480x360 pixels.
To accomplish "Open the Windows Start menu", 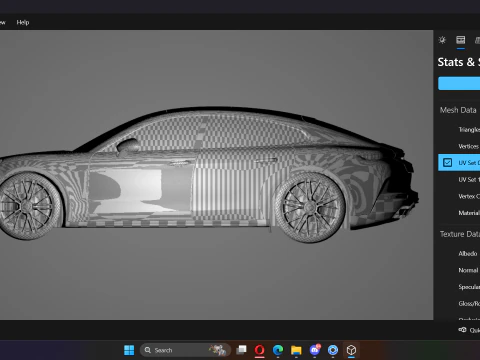I will 129,350.
